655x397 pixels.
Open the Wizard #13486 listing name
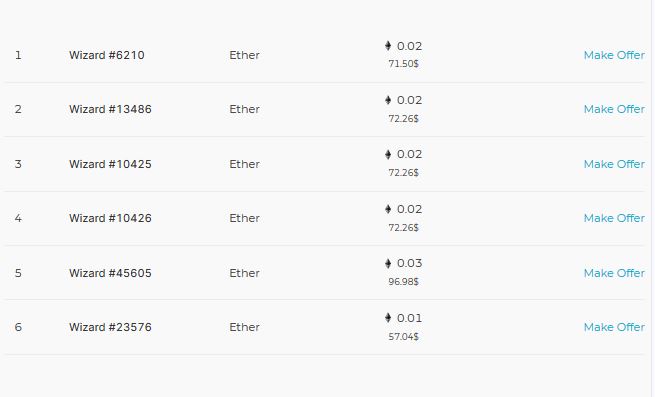coord(110,109)
